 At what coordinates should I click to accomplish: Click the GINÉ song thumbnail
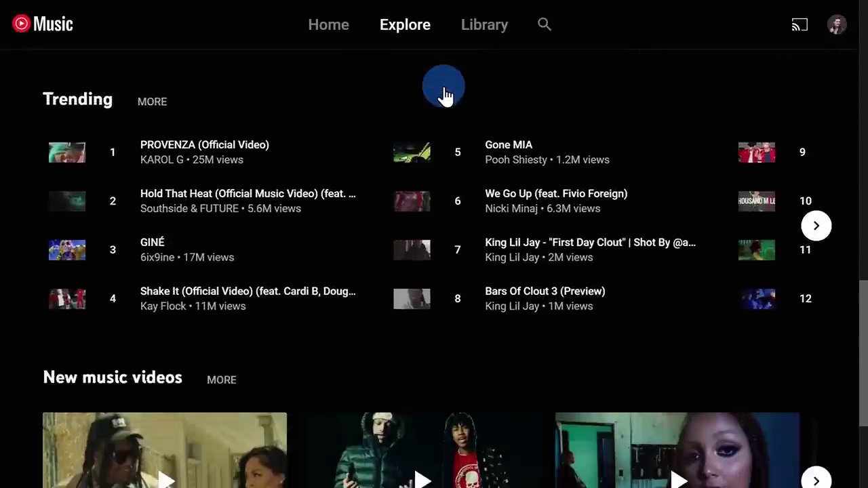pyautogui.click(x=67, y=249)
